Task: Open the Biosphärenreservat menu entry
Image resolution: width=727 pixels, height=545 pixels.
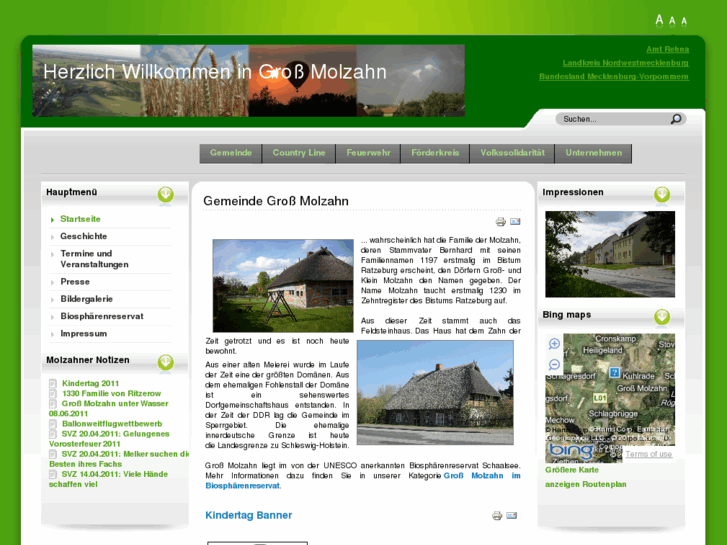Action: click(102, 316)
